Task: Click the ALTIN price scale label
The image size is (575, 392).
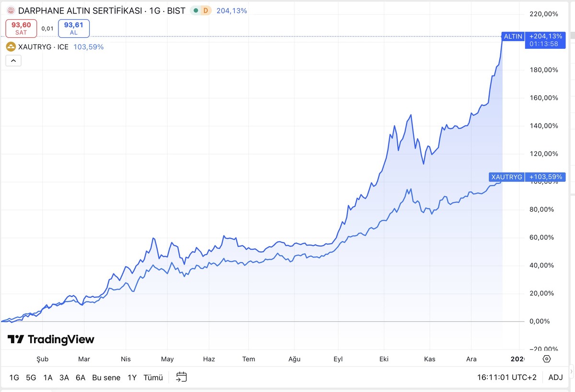Action: click(513, 36)
